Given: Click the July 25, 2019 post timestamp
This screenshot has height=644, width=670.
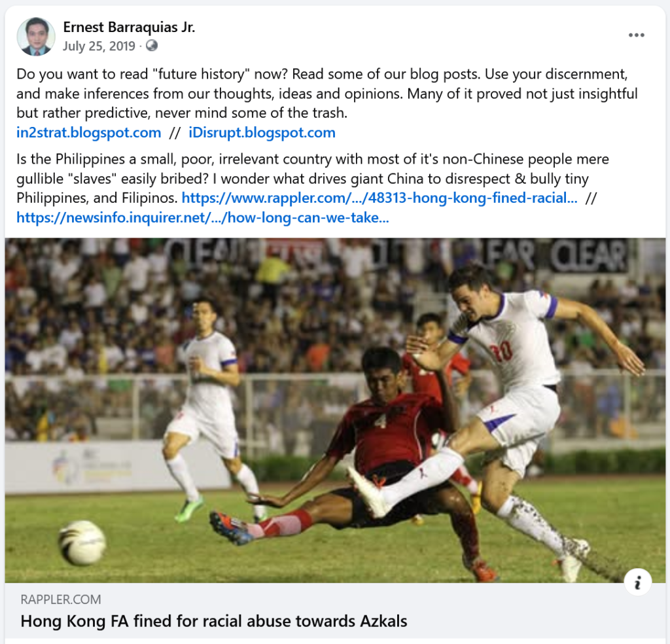Looking at the screenshot, I should pyautogui.click(x=99, y=46).
